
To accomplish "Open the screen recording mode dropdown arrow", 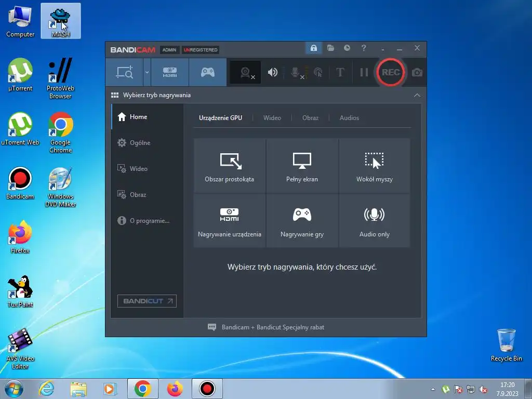I will tap(147, 72).
